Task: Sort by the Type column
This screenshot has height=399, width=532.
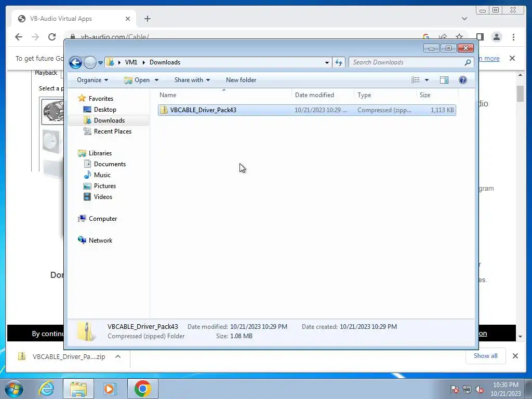Action: [x=385, y=95]
